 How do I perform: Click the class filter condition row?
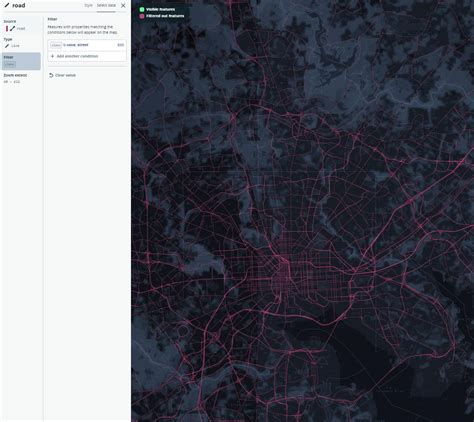[x=87, y=45]
